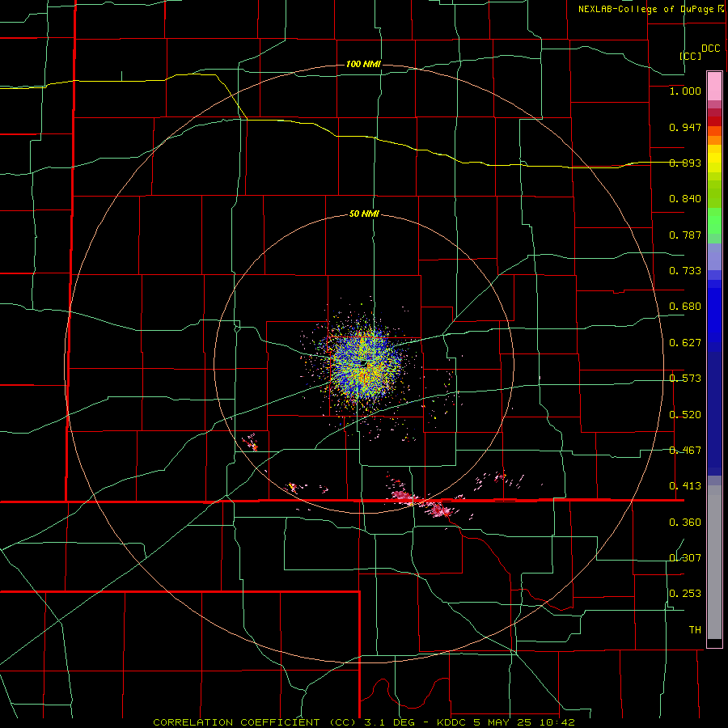Viewport: 728px width, 728px height.
Task: Select the 100 NMI range ring label
Action: (x=363, y=64)
